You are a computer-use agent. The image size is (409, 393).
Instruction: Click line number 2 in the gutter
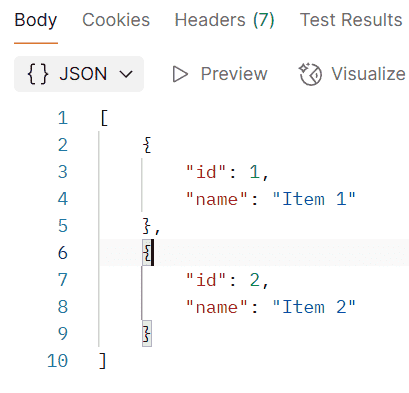pyautogui.click(x=63, y=145)
